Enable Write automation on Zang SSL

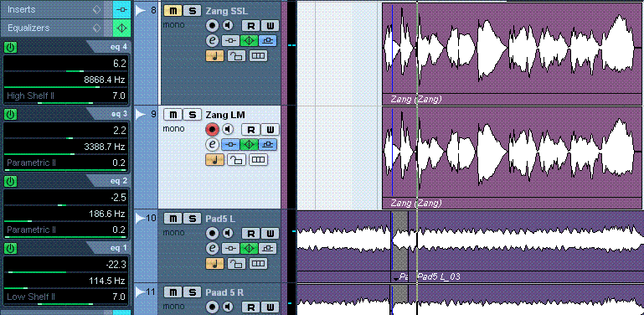pos(270,26)
